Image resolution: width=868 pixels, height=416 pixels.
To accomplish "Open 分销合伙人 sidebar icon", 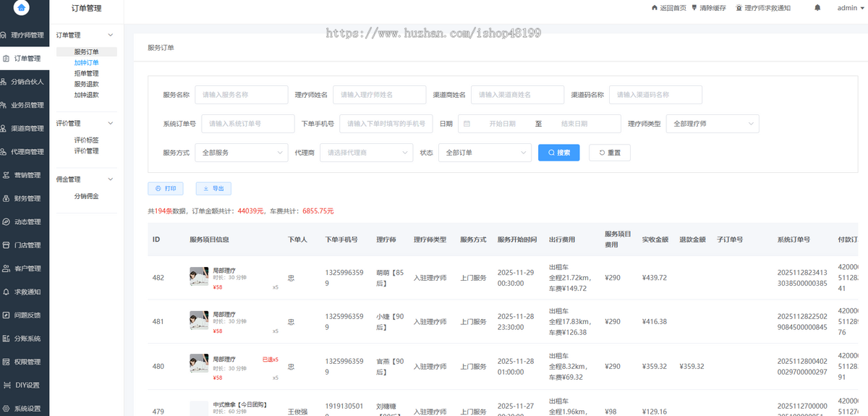I will tap(4, 82).
